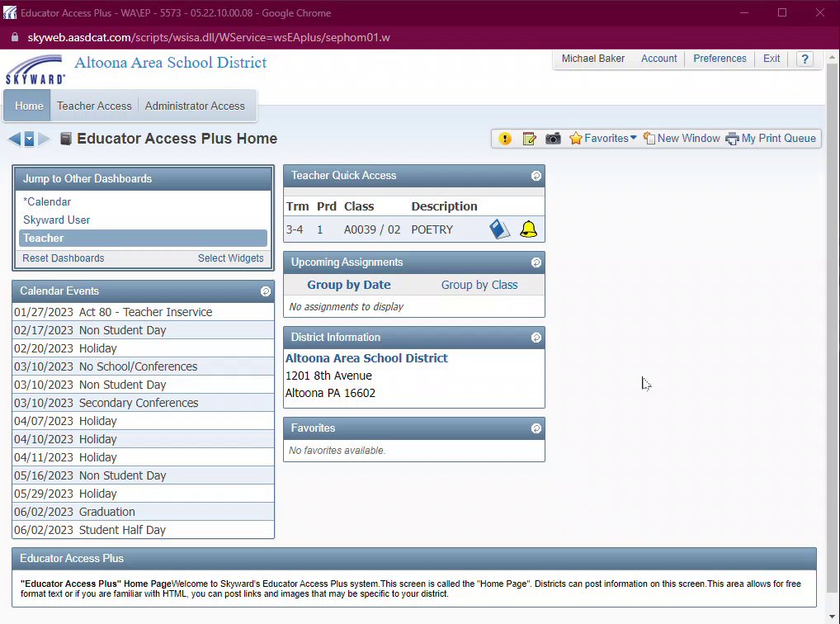Click the Michael Baker user name
Viewport: 840px width, 624px height.
point(593,59)
